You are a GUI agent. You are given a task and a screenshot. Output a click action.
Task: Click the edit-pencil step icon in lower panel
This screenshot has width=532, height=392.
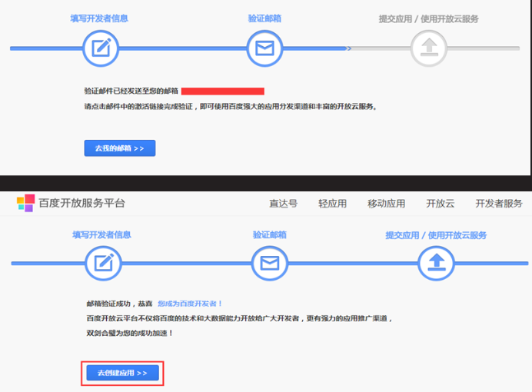(104, 263)
